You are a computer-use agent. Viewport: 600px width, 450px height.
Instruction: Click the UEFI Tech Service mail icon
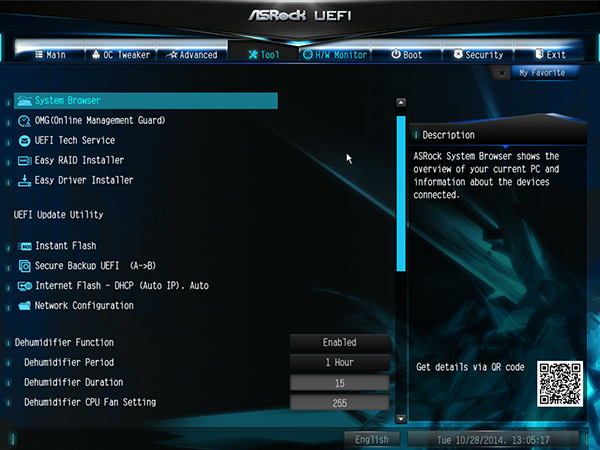coord(24,141)
